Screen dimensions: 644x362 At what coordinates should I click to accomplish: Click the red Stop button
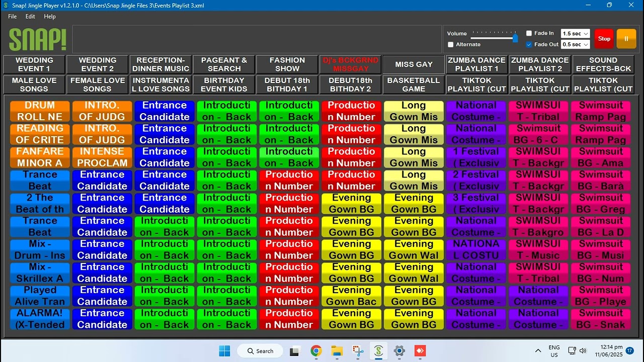(604, 39)
